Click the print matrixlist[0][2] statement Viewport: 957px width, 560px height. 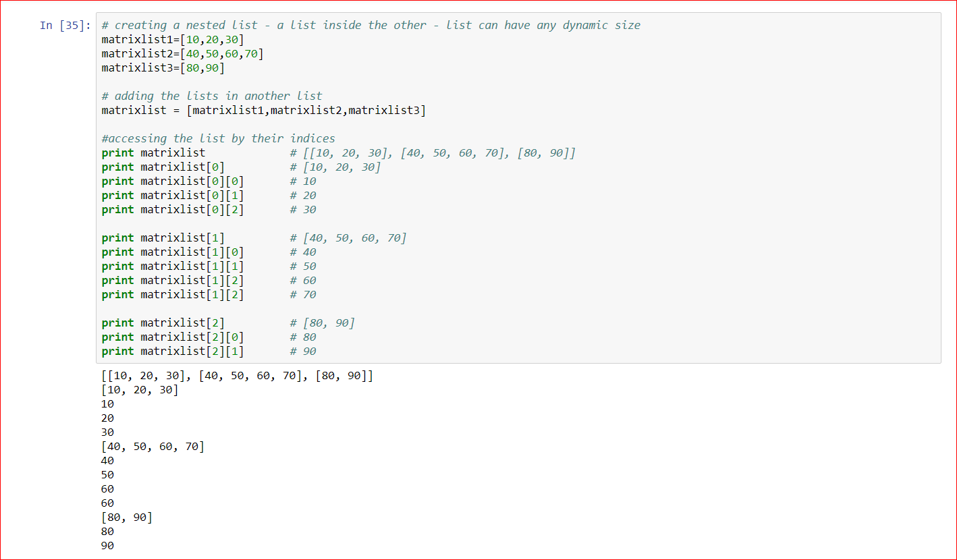pos(173,210)
